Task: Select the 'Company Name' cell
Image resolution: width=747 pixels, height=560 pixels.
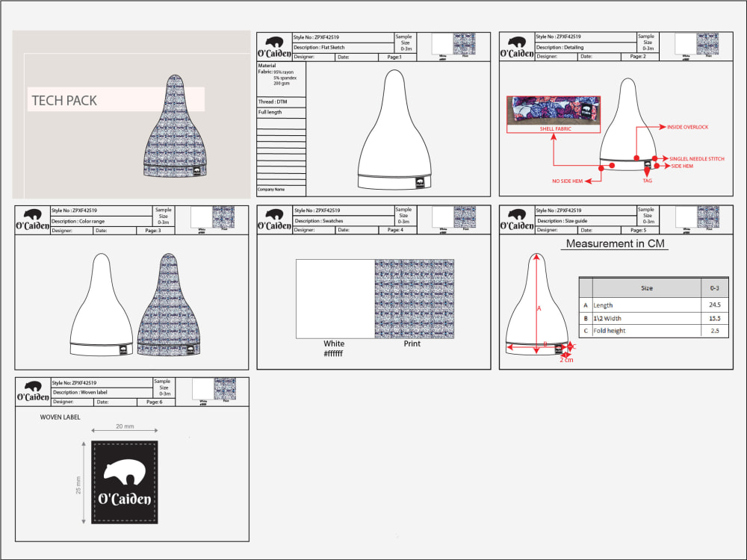Action: click(x=281, y=190)
